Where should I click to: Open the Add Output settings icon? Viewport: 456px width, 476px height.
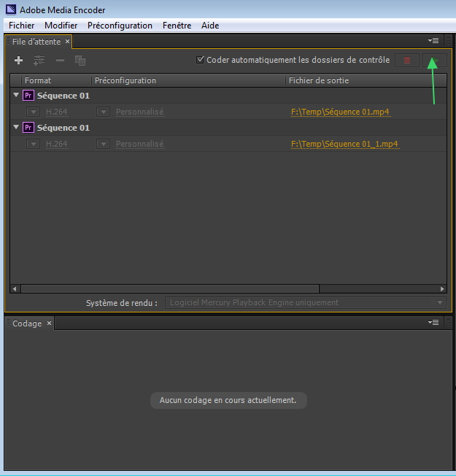(x=39, y=61)
